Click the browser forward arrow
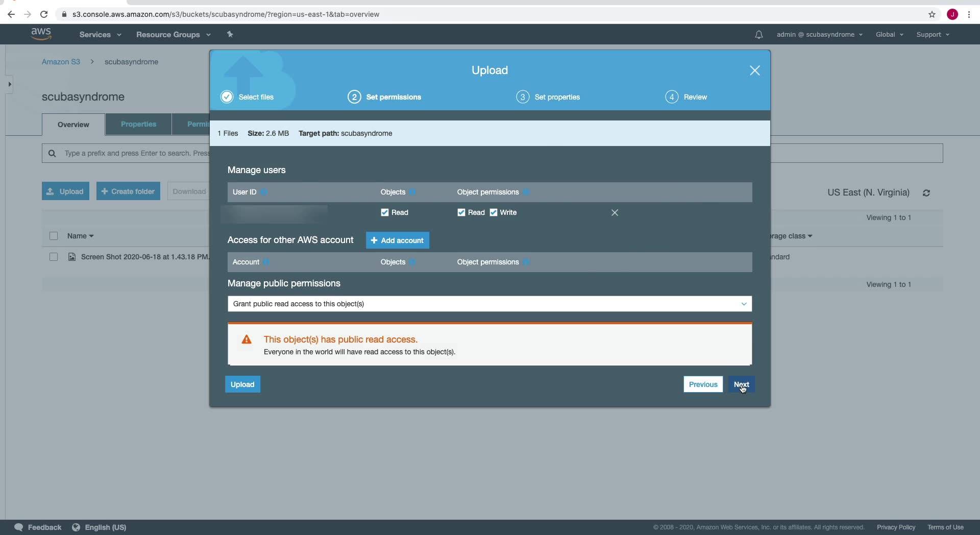This screenshot has height=535, width=980. (x=28, y=14)
